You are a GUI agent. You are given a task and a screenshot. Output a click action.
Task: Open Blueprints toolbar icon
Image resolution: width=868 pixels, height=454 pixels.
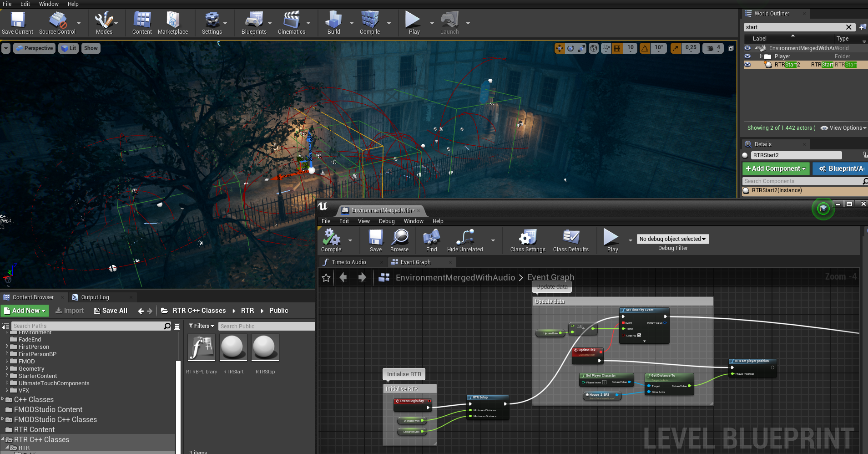(254, 23)
